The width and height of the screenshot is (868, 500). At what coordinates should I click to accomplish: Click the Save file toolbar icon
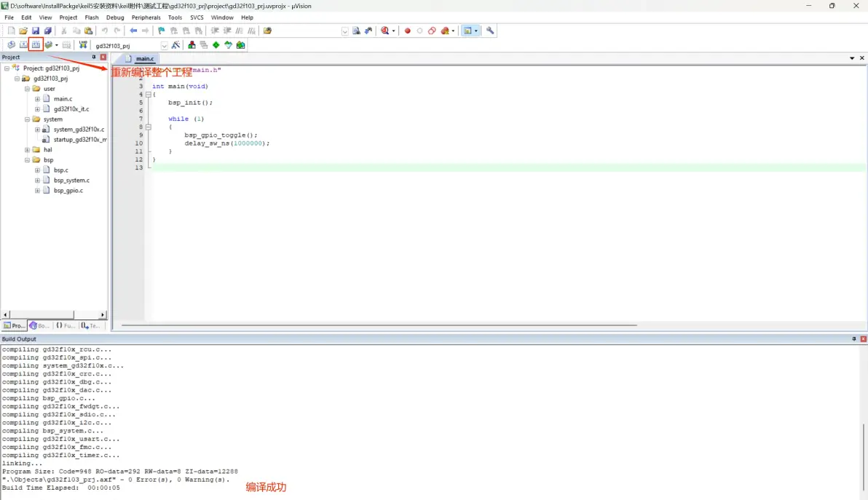35,31
